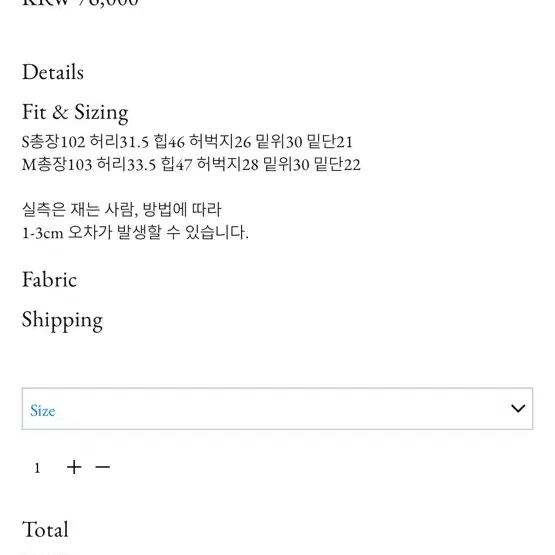Screen dimensions: 555x555
Task: Expand the Fabric section
Action: click(49, 280)
